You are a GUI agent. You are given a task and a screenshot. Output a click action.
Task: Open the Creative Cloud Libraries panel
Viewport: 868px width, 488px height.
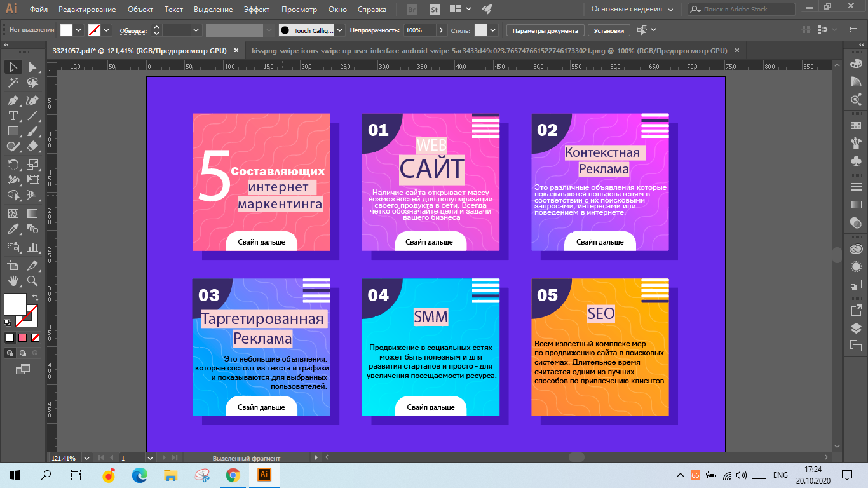[x=856, y=248]
